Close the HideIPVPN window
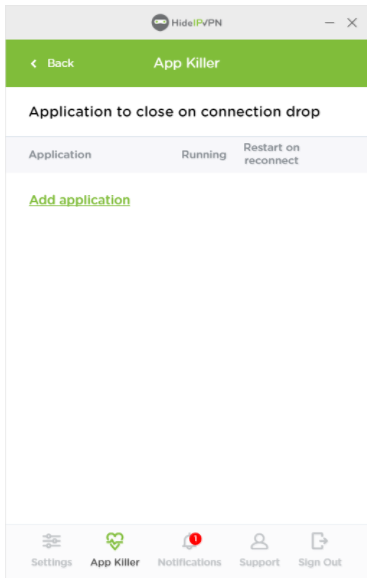This screenshot has height=578, width=372. (352, 23)
